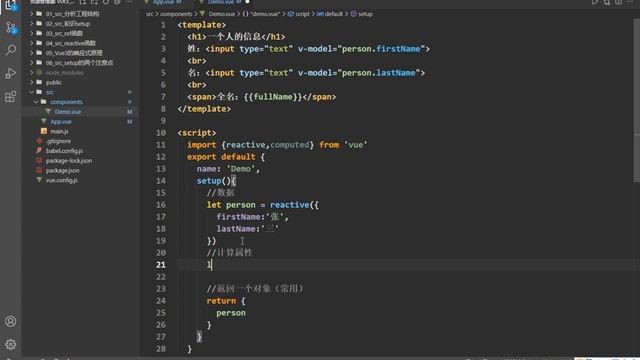Collapse the src folder chevron
Image resolution: width=640 pixels, height=360 pixels.
pyautogui.click(x=31, y=92)
